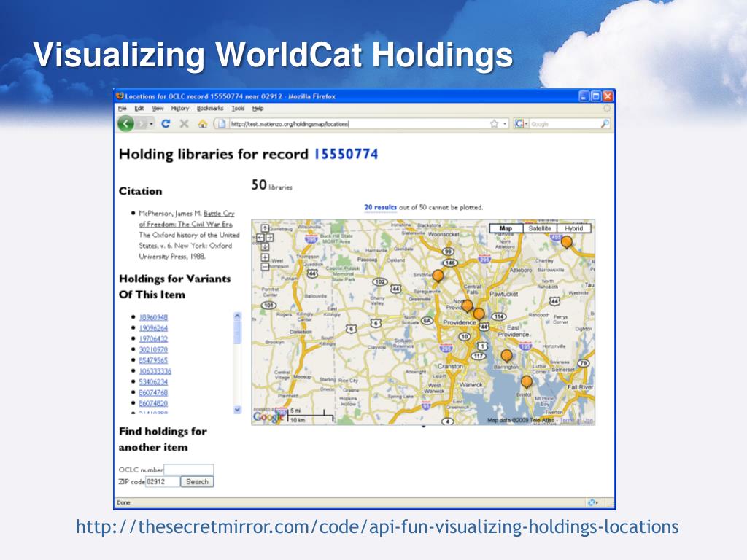Screen dimensions: 747x560
Task: Click the Firefox icon in the title bar
Action: 120,96
